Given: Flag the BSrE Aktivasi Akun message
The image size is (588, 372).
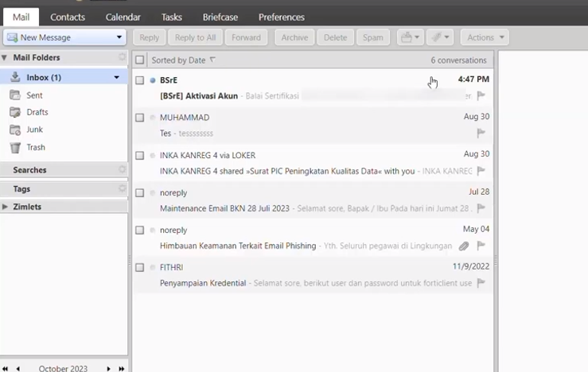Looking at the screenshot, I should [481, 96].
